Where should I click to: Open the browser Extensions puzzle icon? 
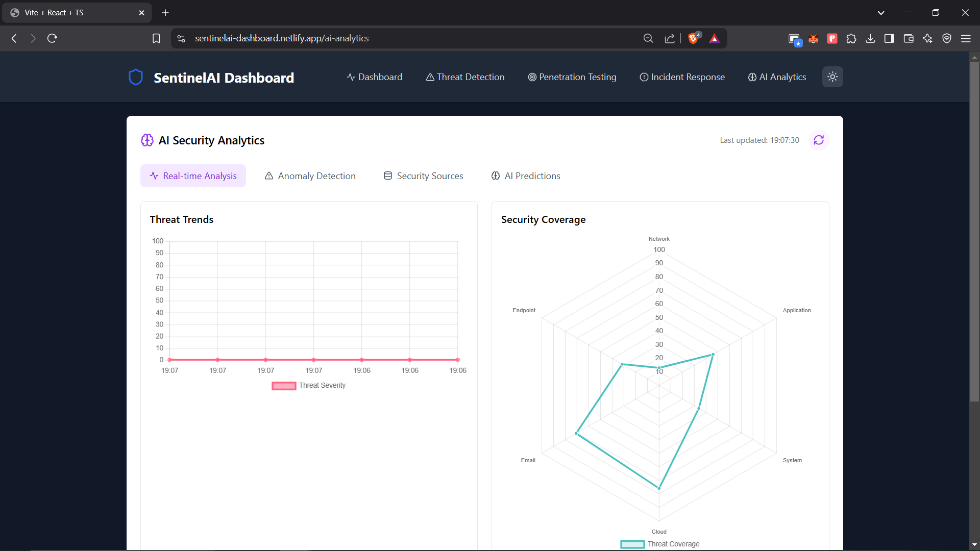pyautogui.click(x=851, y=38)
